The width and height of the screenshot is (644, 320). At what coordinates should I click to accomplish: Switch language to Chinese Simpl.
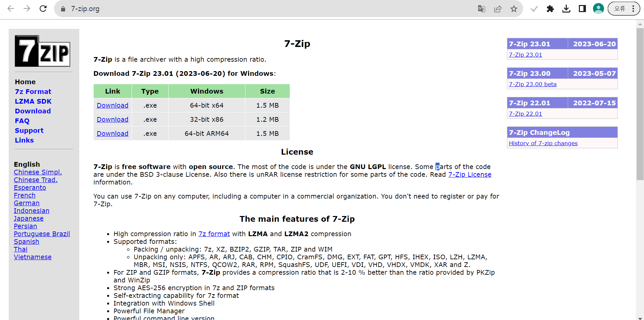(38, 172)
